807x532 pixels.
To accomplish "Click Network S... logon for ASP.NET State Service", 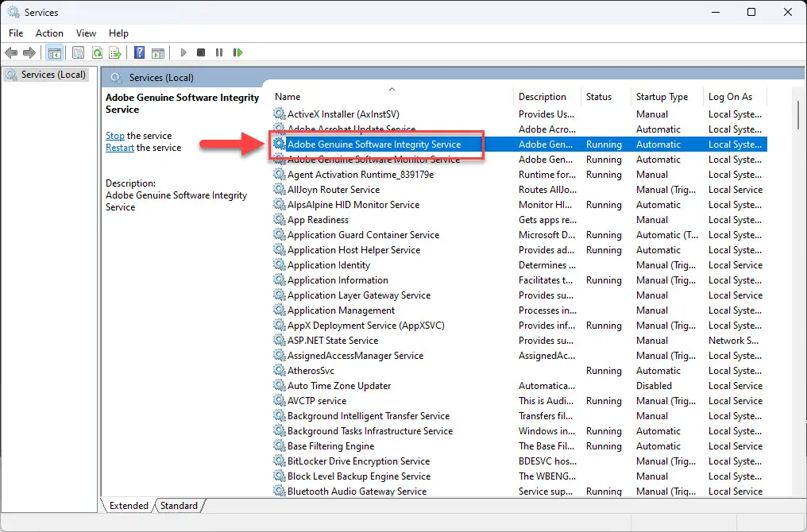I will coord(733,340).
